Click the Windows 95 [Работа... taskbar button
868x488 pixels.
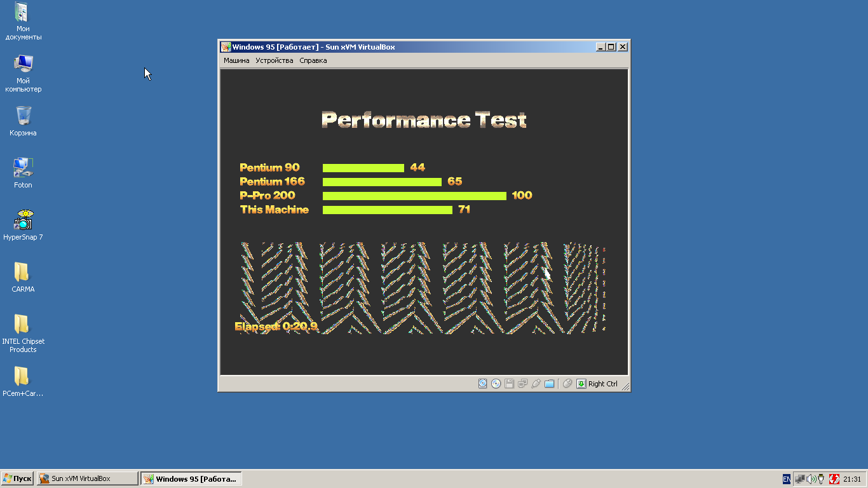(191, 478)
